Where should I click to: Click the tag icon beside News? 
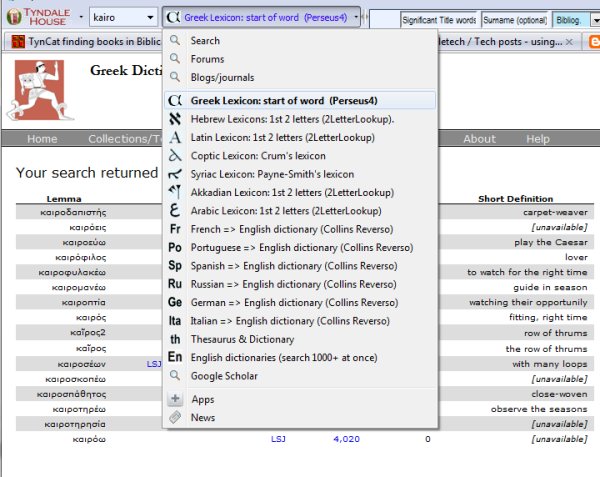(x=175, y=417)
